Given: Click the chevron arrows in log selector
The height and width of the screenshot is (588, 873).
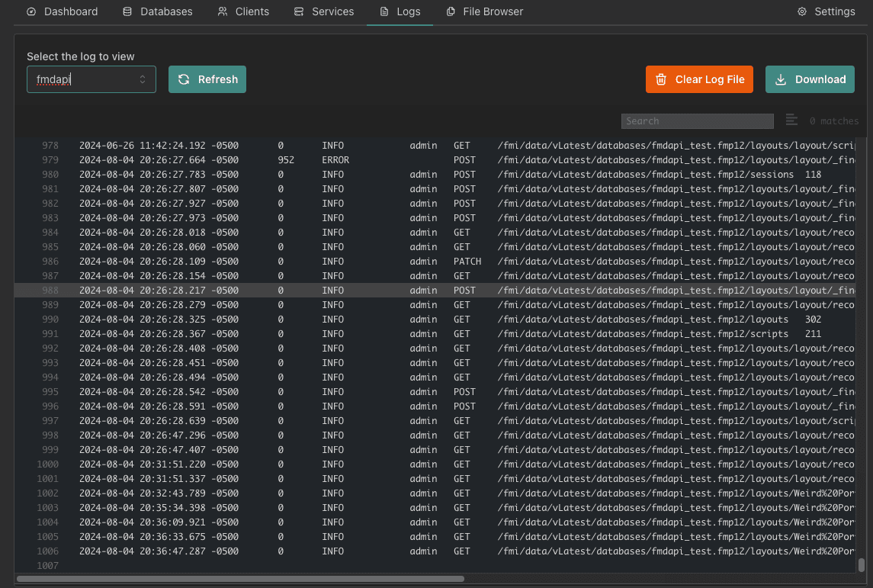Looking at the screenshot, I should (x=143, y=79).
